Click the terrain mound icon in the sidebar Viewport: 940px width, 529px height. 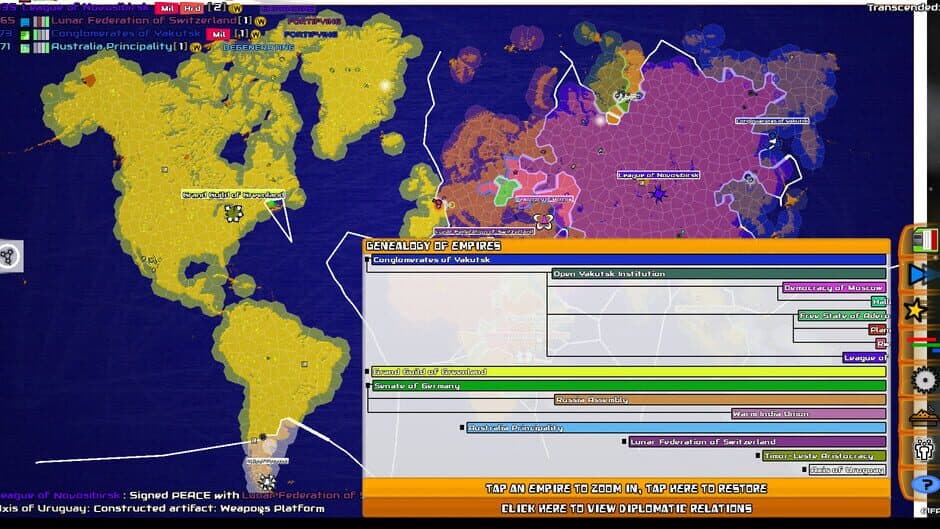click(924, 416)
